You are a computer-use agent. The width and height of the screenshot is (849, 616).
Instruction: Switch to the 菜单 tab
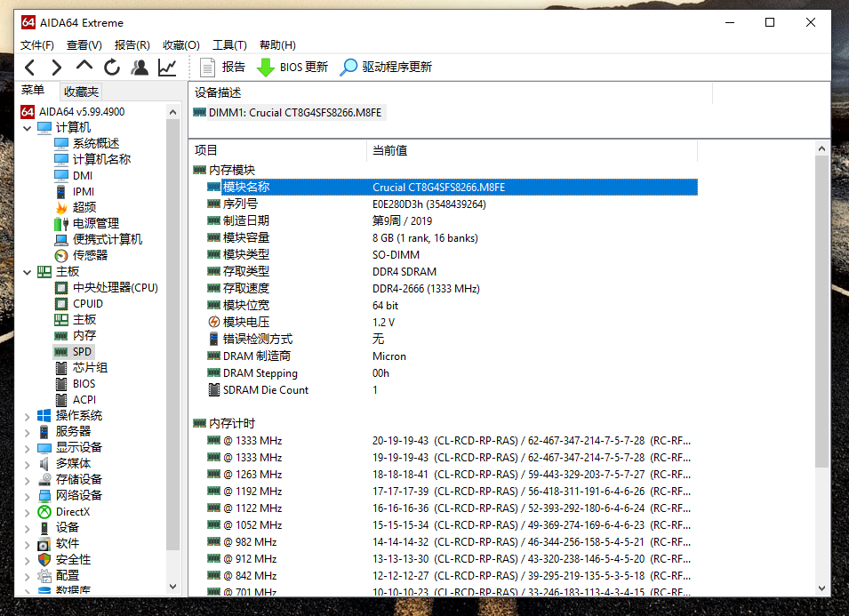(33, 91)
